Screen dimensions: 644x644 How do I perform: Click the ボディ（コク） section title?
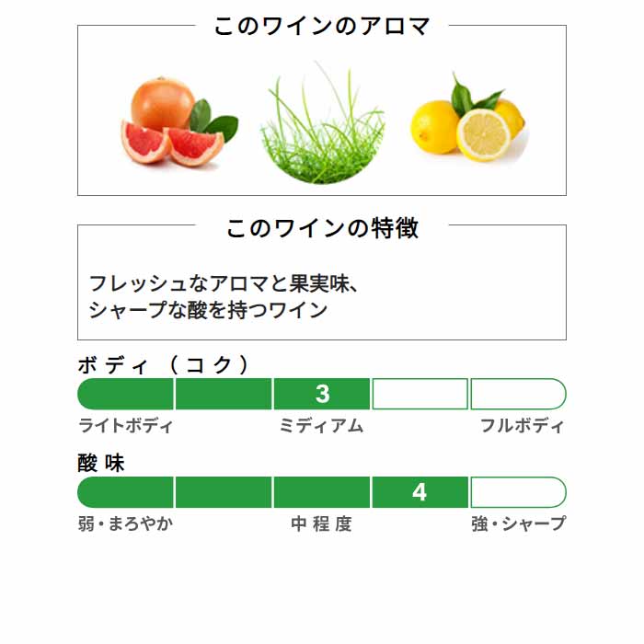pyautogui.click(x=164, y=365)
